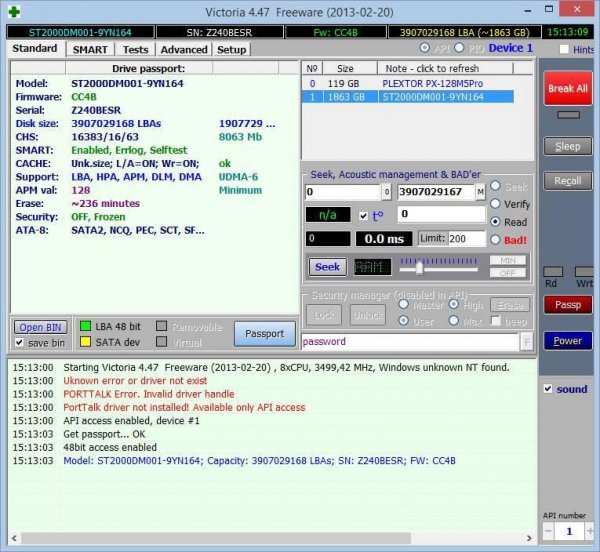Image resolution: width=600 pixels, height=552 pixels.
Task: Click the Lock button in Security manager
Action: pos(324,315)
